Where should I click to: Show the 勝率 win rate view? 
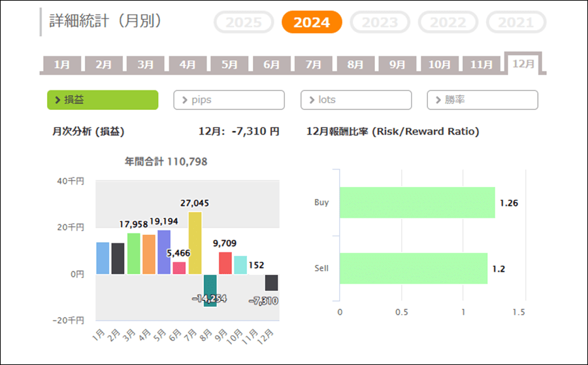(x=482, y=100)
